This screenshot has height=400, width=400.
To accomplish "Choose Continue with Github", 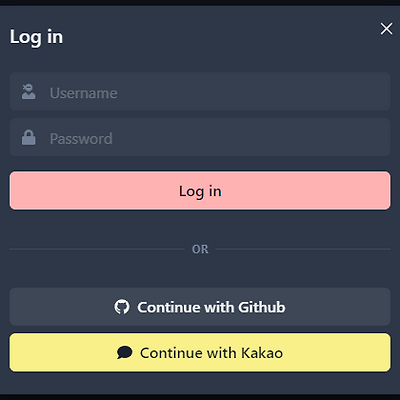I will point(200,307).
